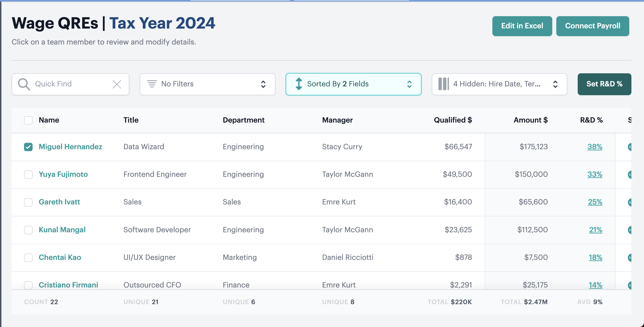Click the 25% R&D link

pyautogui.click(x=595, y=202)
